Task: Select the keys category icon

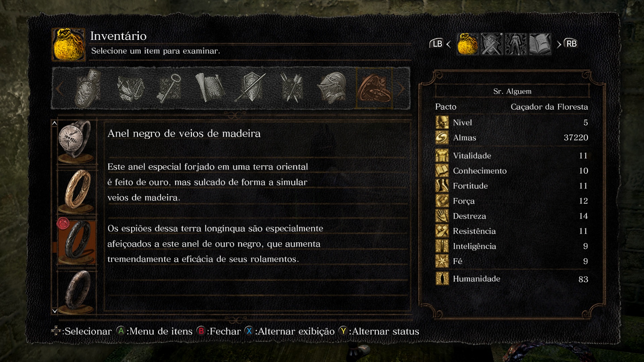Action: pyautogui.click(x=169, y=88)
